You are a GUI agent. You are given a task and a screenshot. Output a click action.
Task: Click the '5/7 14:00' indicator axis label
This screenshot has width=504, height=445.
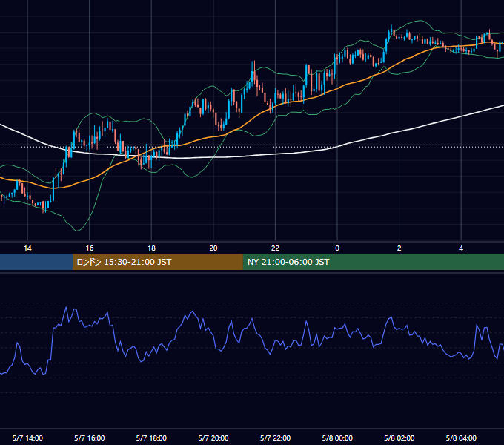(27, 438)
